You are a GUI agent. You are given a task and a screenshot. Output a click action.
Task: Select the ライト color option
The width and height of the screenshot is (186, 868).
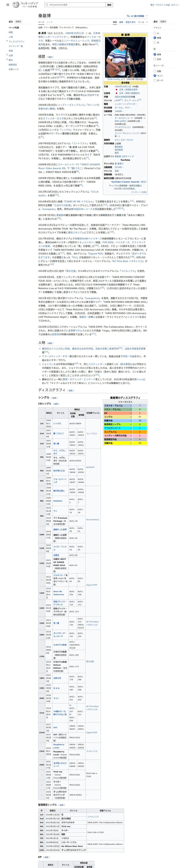[155, 76]
